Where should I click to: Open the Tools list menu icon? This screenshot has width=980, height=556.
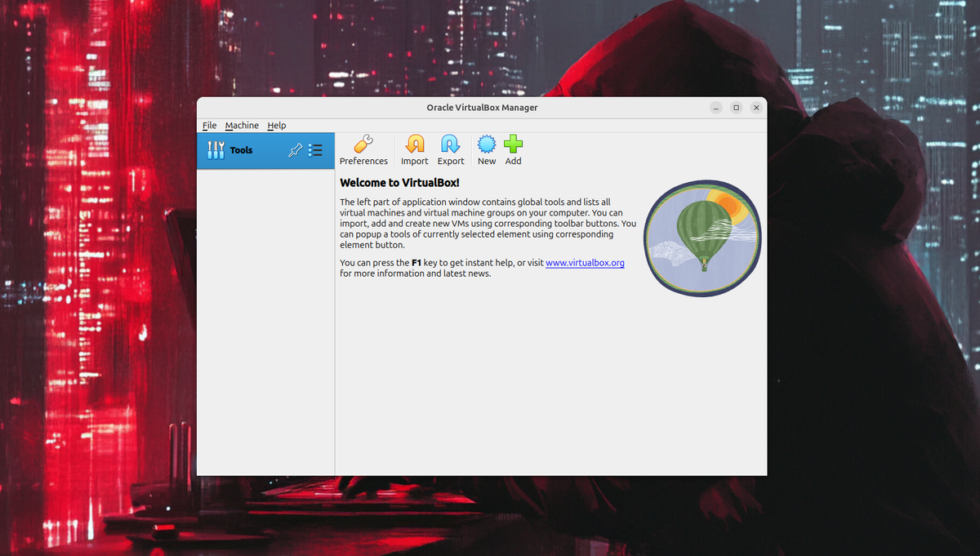click(x=315, y=150)
